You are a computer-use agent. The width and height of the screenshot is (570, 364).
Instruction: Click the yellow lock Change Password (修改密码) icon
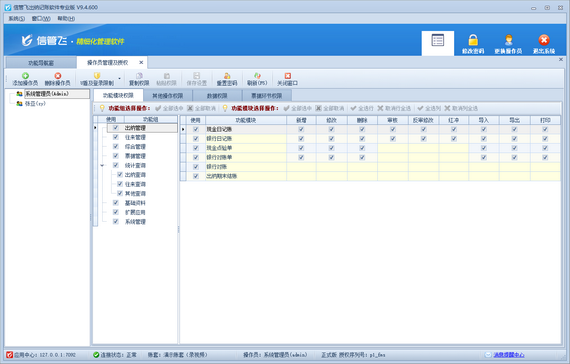473,40
